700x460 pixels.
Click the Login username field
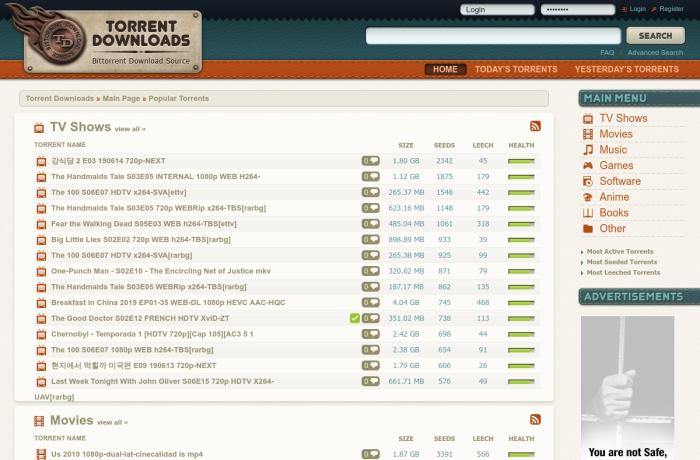tap(497, 9)
